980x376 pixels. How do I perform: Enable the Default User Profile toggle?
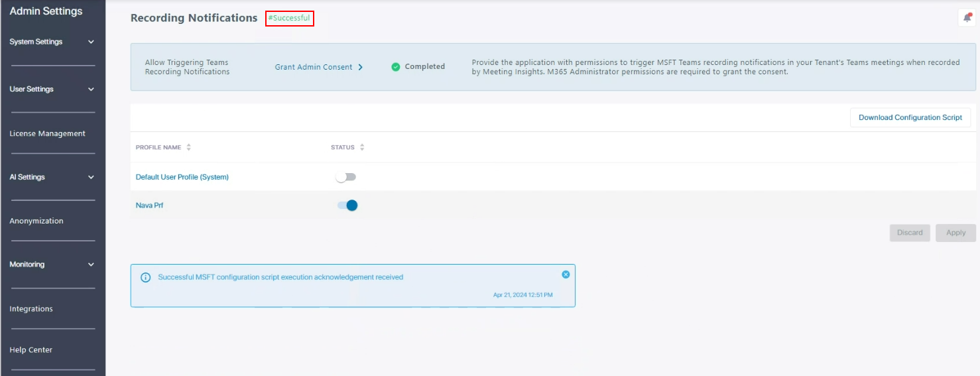coord(346,177)
